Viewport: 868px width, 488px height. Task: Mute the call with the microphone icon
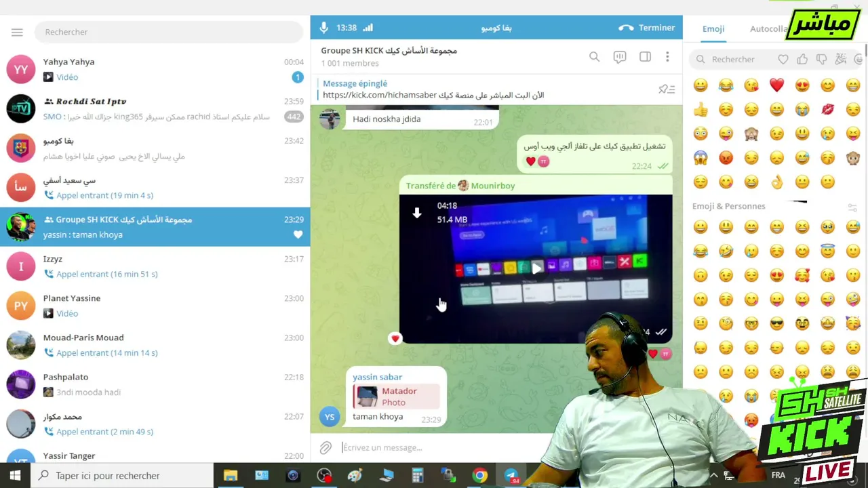[324, 28]
